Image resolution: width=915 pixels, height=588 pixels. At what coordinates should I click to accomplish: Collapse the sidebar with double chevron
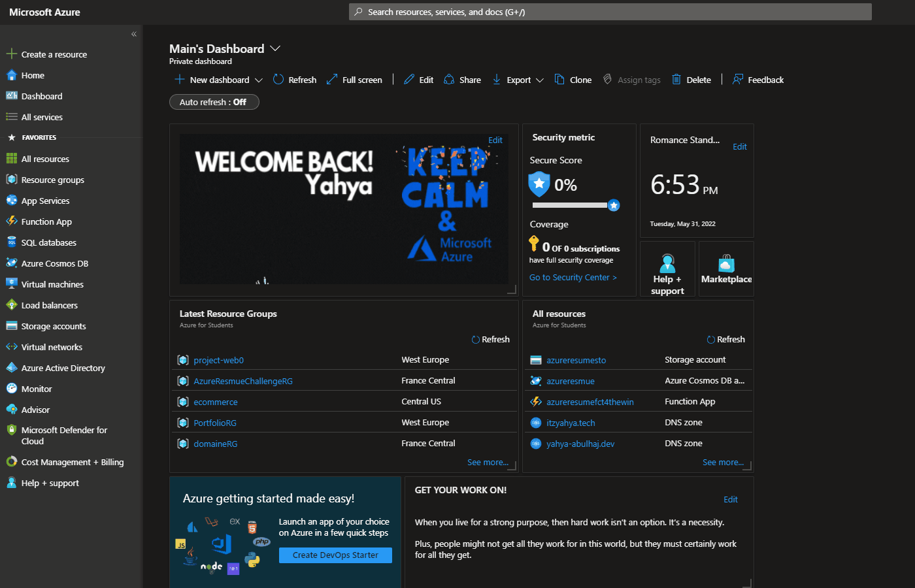pyautogui.click(x=134, y=34)
